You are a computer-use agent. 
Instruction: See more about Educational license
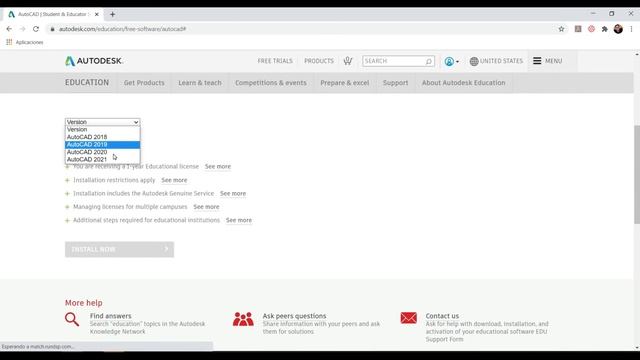218,167
